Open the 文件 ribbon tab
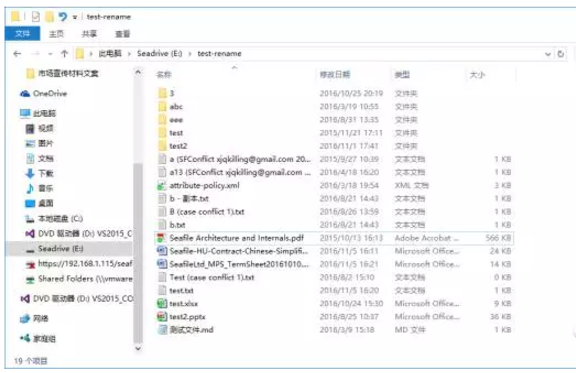Viewport: 576px width, 373px height. click(22, 34)
